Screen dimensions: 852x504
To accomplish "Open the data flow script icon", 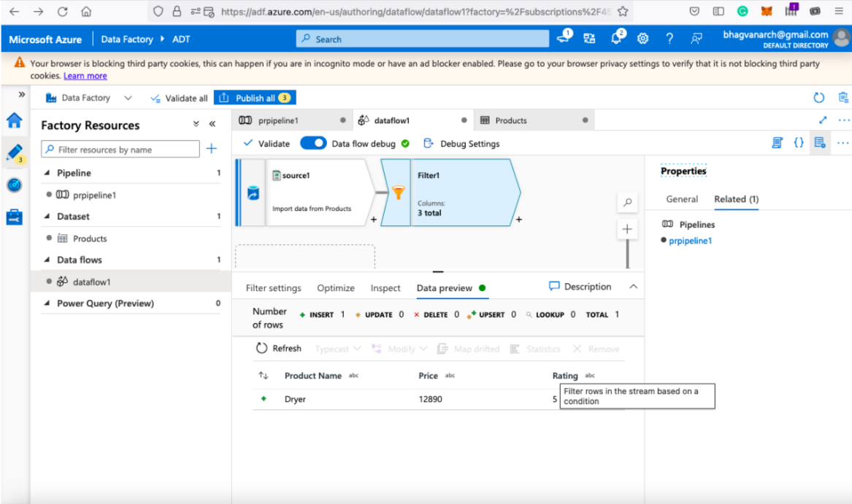I will pyautogui.click(x=778, y=143).
